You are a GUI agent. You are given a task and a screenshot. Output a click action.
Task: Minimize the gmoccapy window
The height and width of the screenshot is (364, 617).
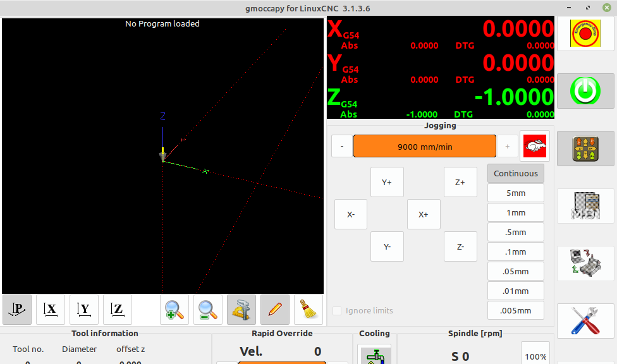(x=569, y=8)
